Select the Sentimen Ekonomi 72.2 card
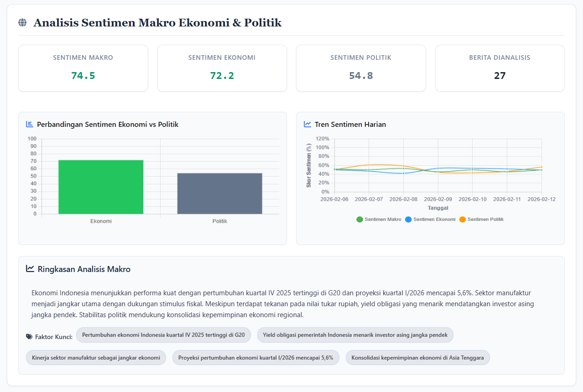Screen dimensions: 583x392 pyautogui.click(x=222, y=68)
